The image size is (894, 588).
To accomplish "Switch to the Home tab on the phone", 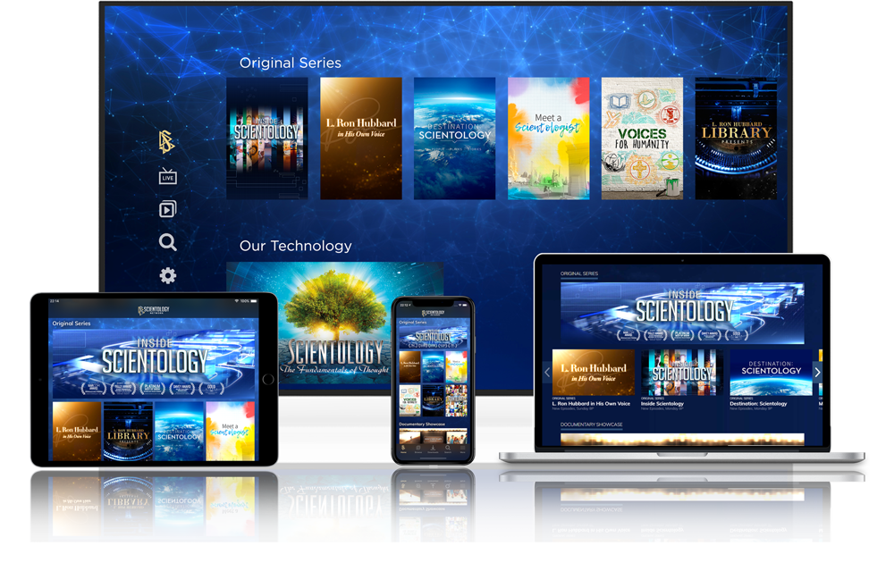I will pyautogui.click(x=401, y=447).
